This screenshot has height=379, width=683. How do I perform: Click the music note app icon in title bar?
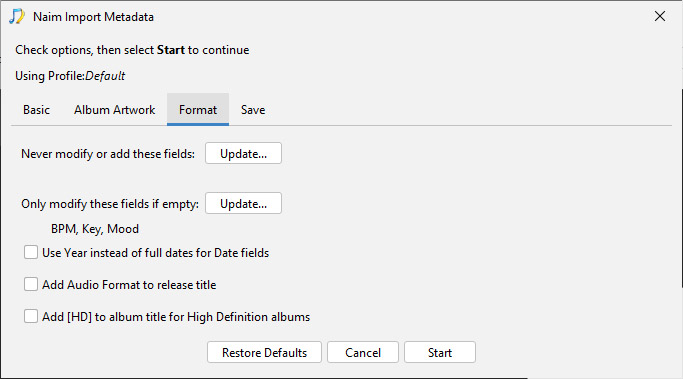tap(17, 17)
